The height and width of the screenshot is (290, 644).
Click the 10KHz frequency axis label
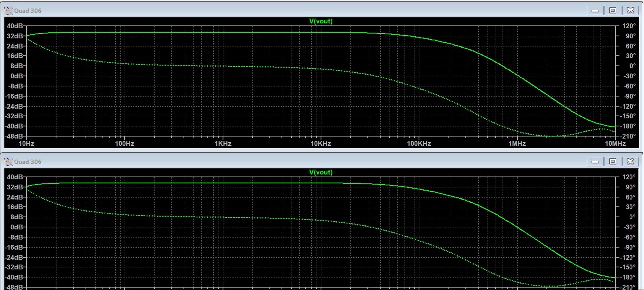(x=321, y=143)
